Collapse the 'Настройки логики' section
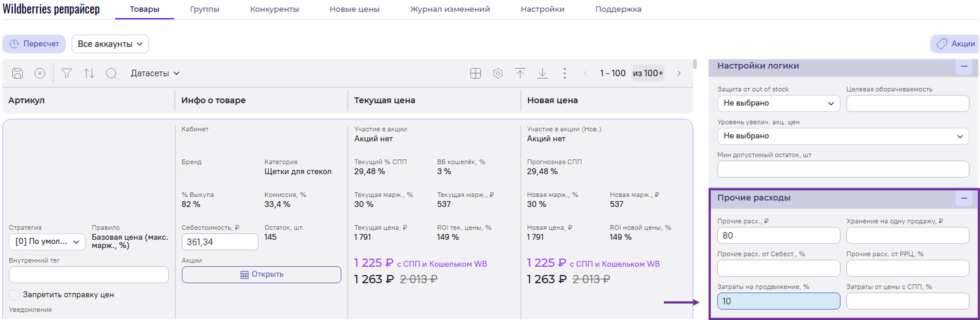Image resolution: width=980 pixels, height=320 pixels. [964, 66]
